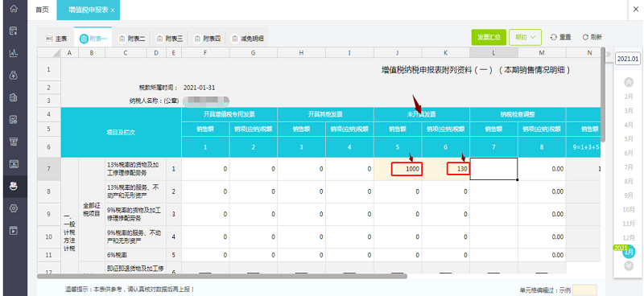
Task: Open the video player sidebar icon
Action: pyautogui.click(x=14, y=230)
